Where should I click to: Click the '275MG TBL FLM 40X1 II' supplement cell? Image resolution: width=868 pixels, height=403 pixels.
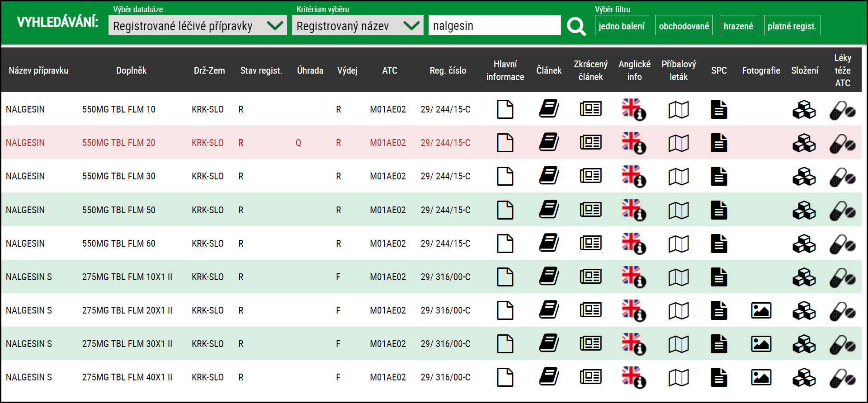pyautogui.click(x=127, y=377)
